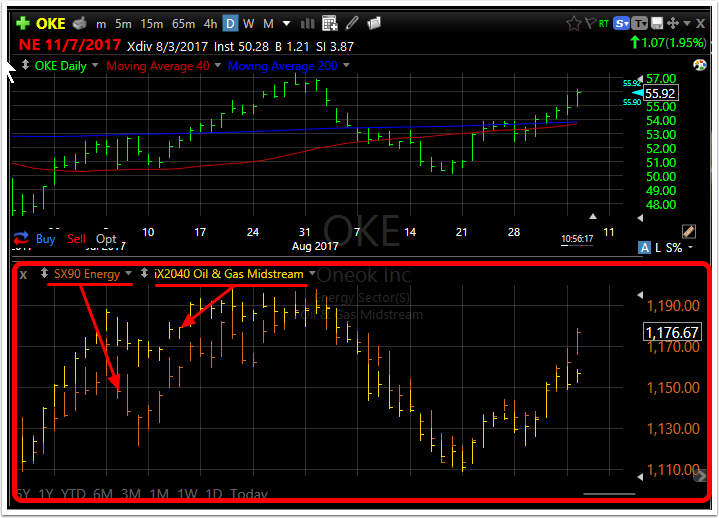Select the 3M time span

pyautogui.click(x=131, y=494)
